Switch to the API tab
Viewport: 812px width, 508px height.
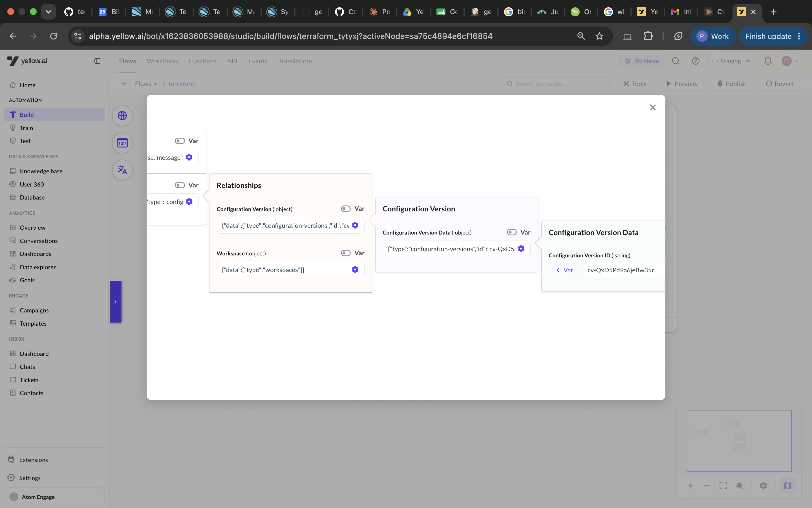pos(232,61)
